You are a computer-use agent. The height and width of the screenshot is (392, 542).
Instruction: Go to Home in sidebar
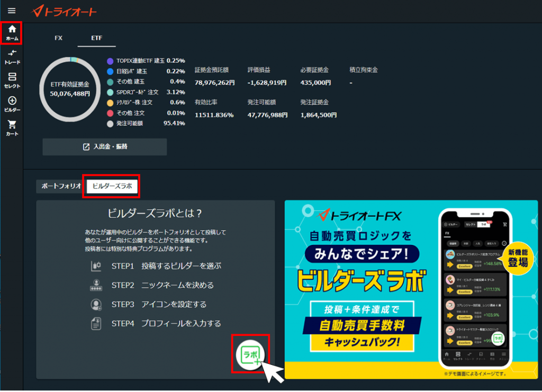point(12,33)
